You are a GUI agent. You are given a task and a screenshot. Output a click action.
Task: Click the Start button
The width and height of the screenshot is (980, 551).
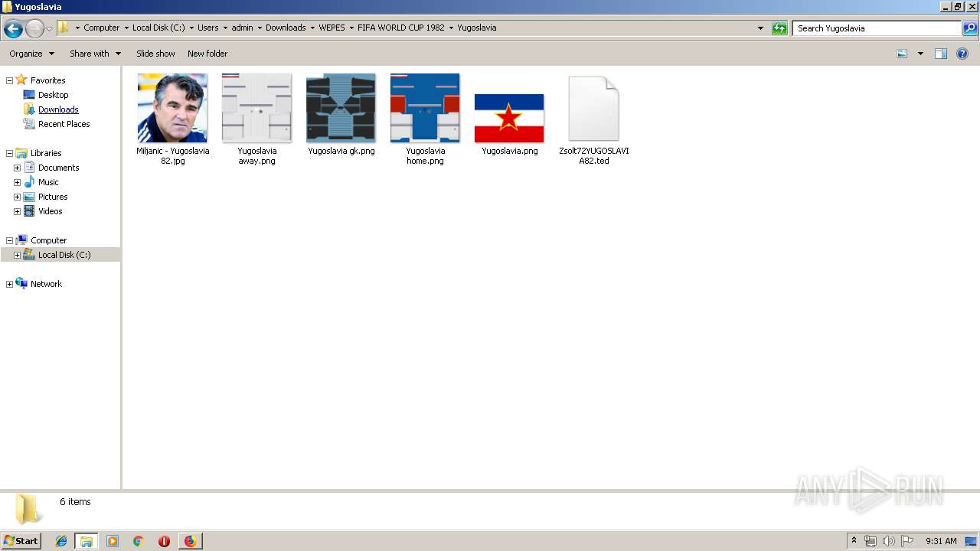21,541
